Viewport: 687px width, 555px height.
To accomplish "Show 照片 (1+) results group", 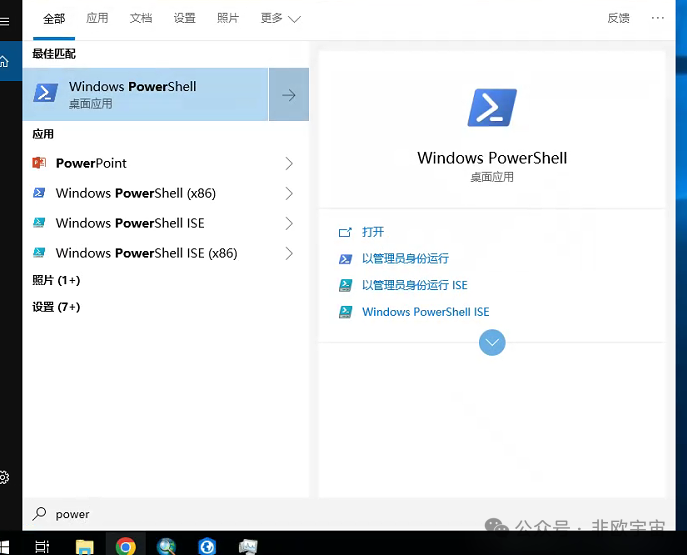I will (56, 280).
